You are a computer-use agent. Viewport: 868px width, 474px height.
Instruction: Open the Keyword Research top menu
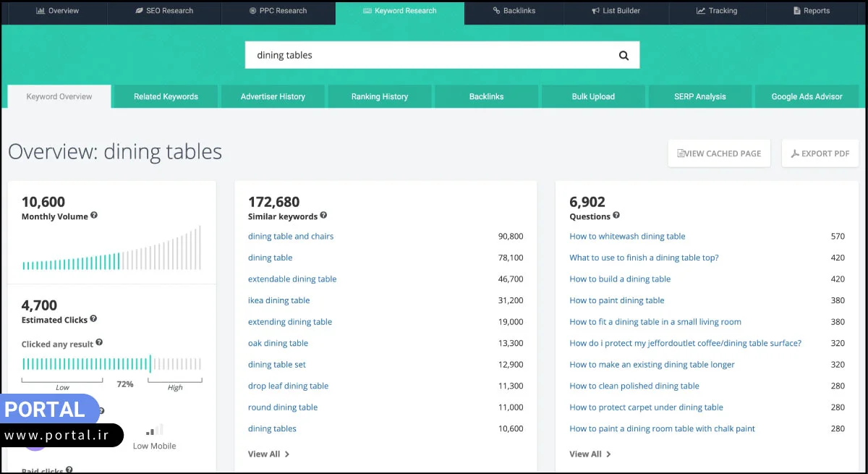tap(399, 11)
